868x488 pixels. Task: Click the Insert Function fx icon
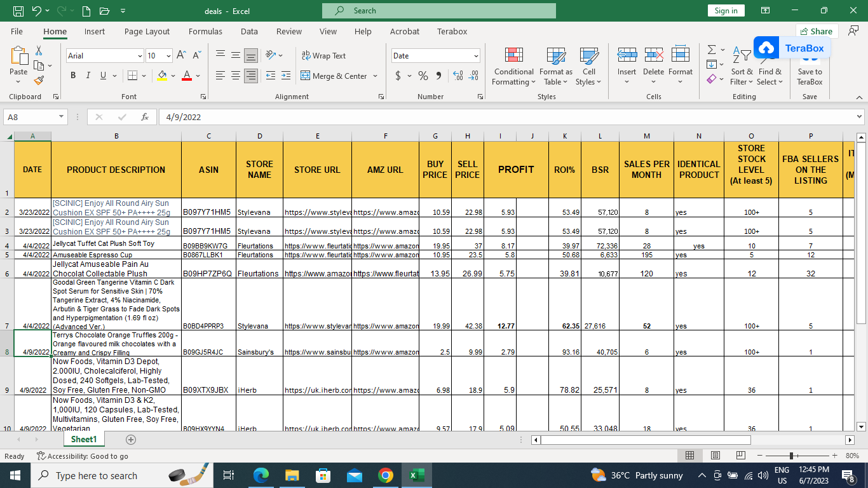pos(145,117)
